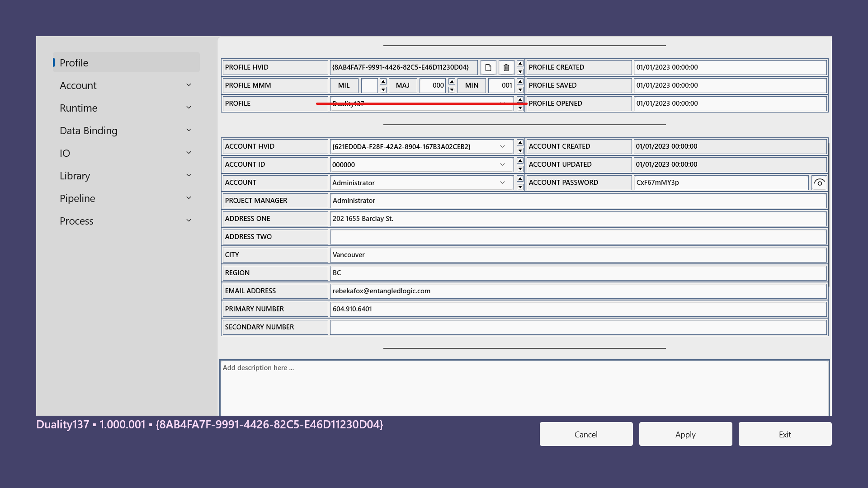Click down arrow in the PROFILE name row spinner
The width and height of the screenshot is (868, 488).
[520, 108]
